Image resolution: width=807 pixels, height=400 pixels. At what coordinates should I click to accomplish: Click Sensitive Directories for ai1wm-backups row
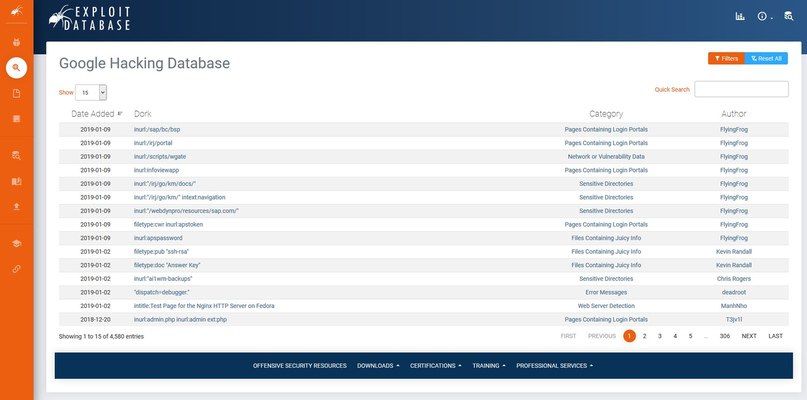606,279
